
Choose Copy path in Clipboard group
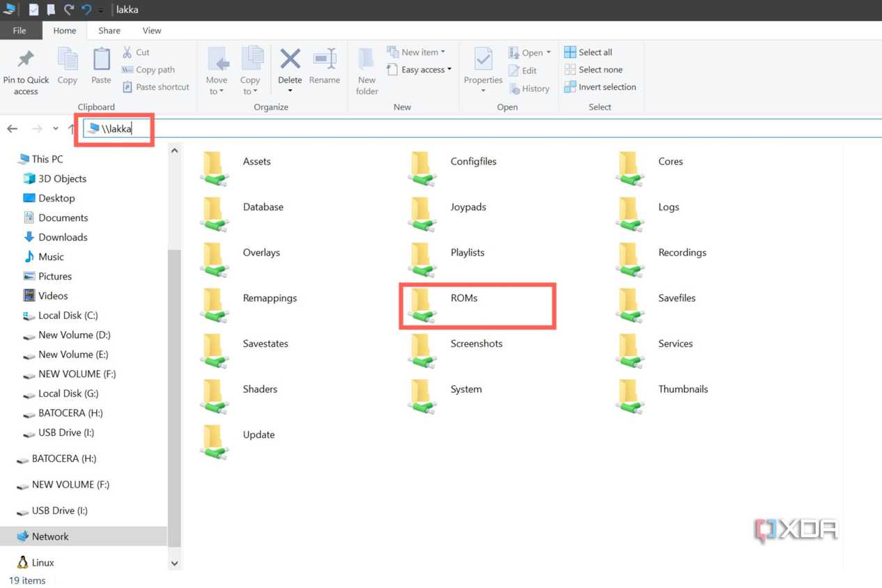click(148, 70)
